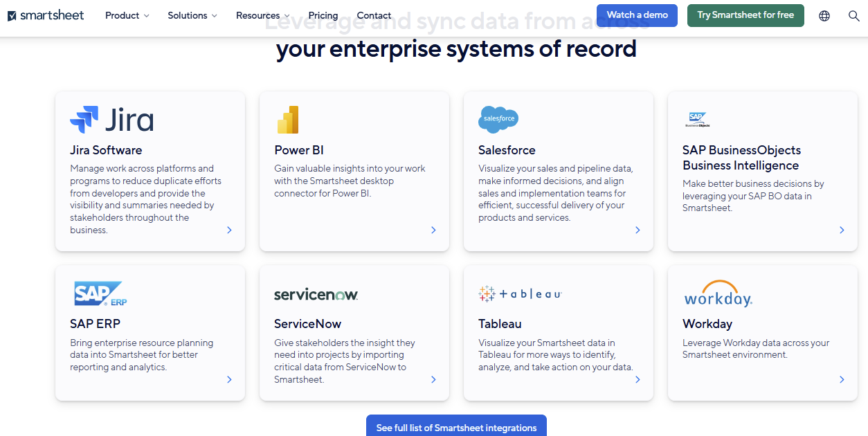Click 'Leverage Workday data across' description
The image size is (868, 436).
tap(756, 349)
